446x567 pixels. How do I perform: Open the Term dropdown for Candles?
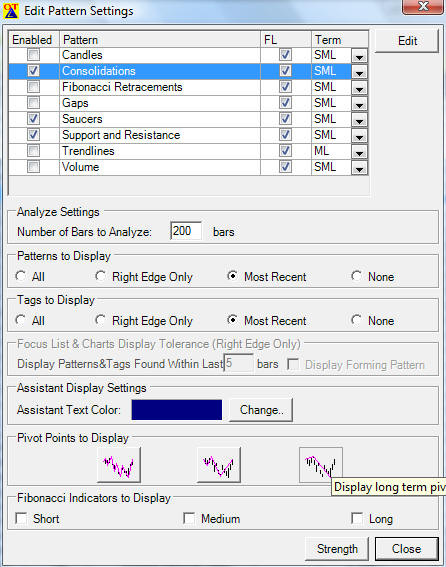(359, 56)
